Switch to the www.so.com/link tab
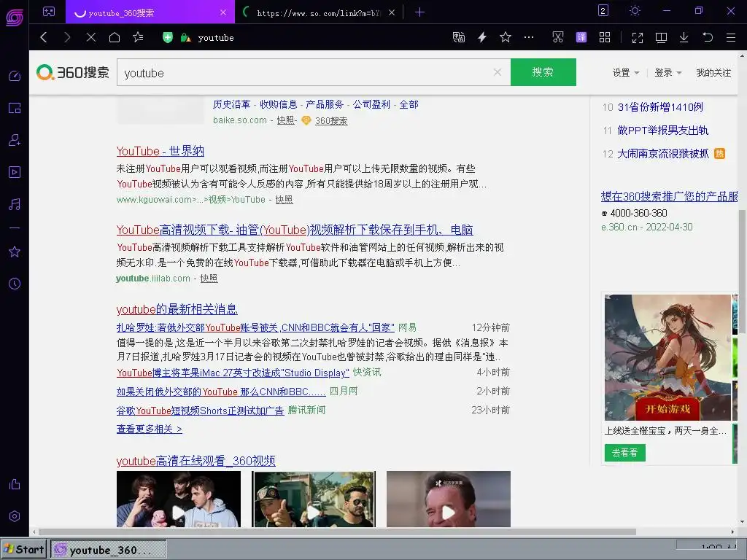 click(x=318, y=13)
